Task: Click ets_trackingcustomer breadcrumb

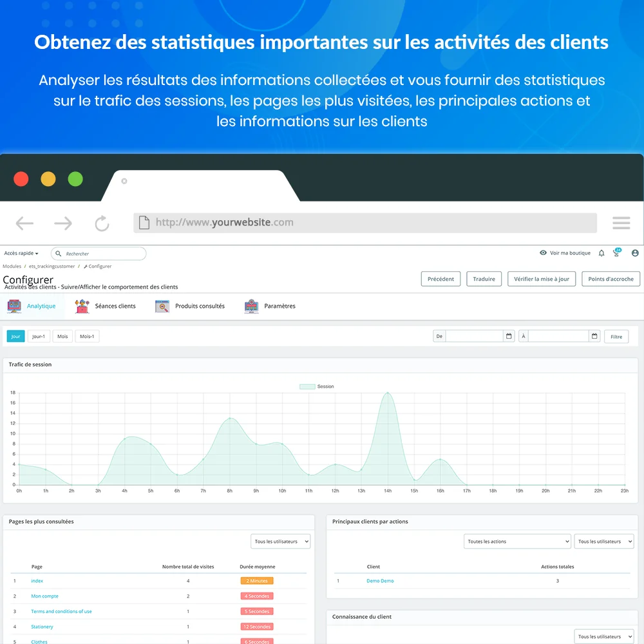Action: coord(52,266)
